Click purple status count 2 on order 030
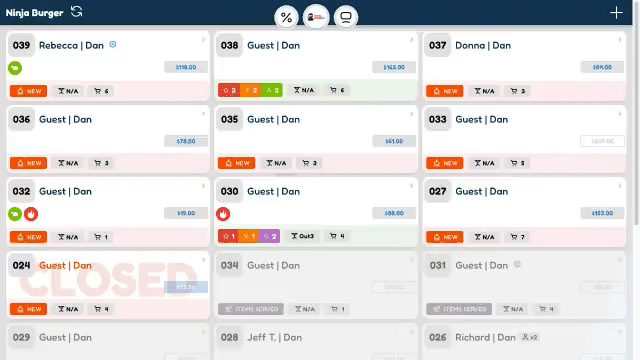Screen dimensions: 640x360 coord(269,236)
